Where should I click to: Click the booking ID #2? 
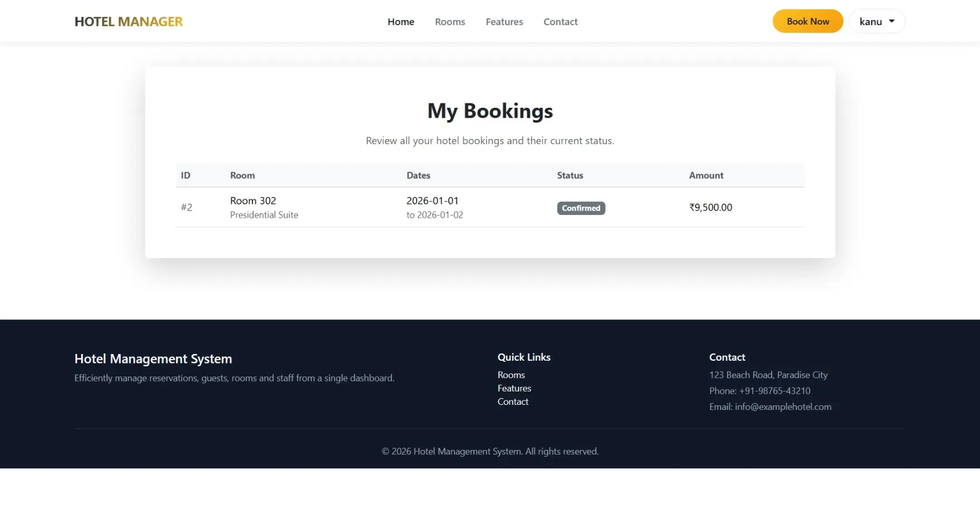187,207
